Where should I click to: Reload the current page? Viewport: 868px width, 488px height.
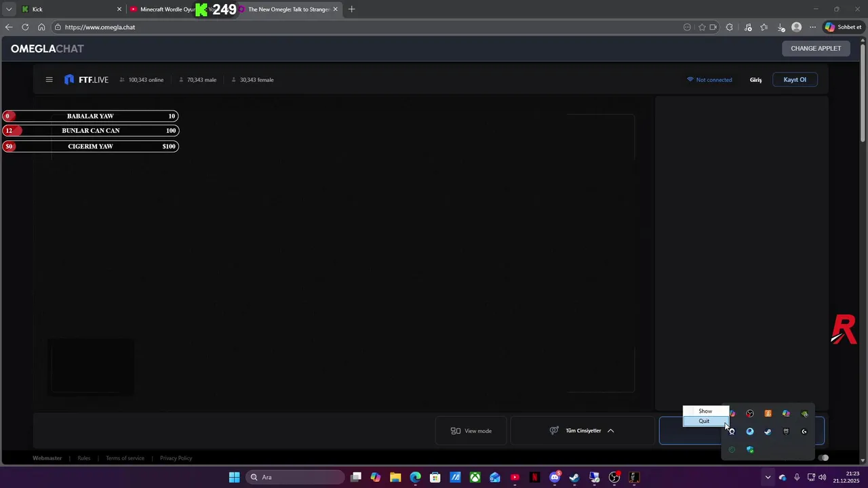(x=25, y=27)
